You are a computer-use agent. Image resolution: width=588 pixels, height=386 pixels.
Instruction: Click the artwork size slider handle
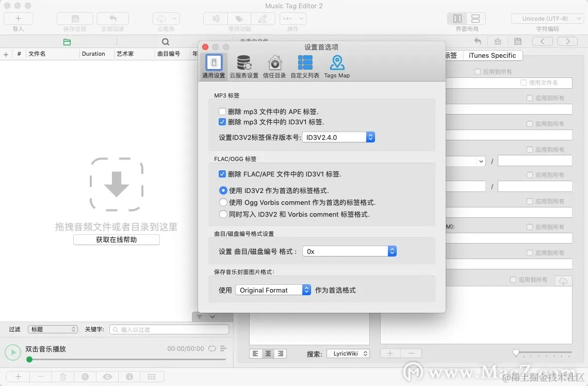(x=516, y=353)
